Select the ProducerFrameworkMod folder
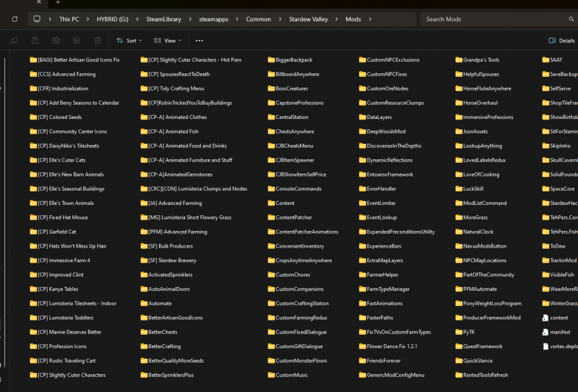This screenshot has width=578, height=392. click(x=488, y=318)
